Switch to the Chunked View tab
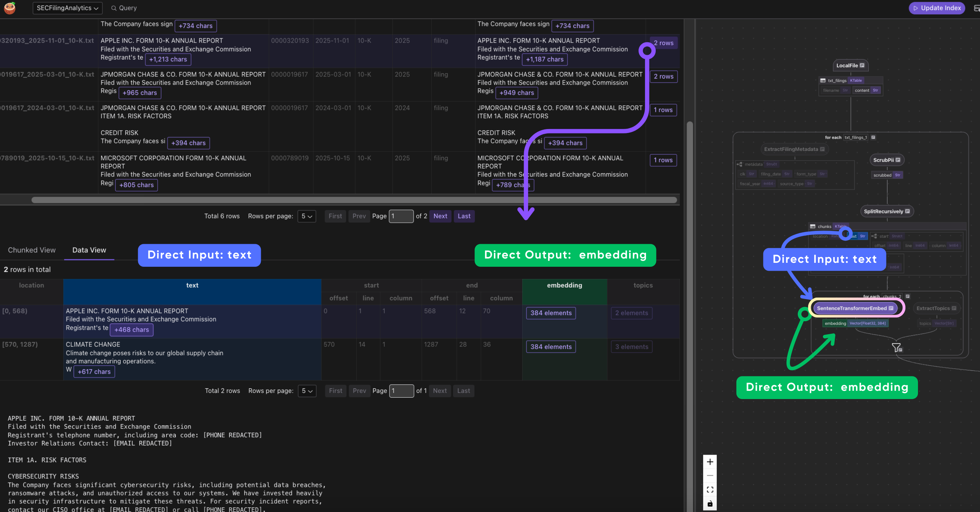 pos(32,250)
